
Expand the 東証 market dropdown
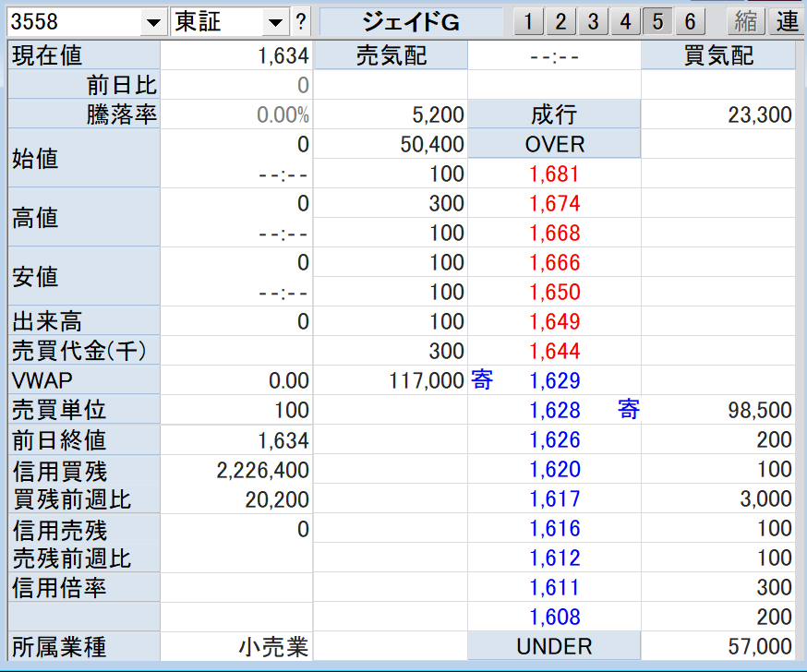tap(274, 22)
